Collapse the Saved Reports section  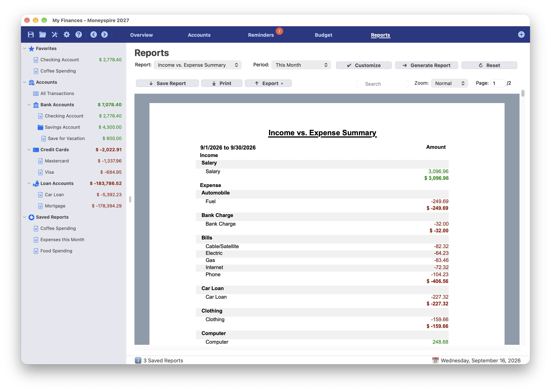[25, 217]
